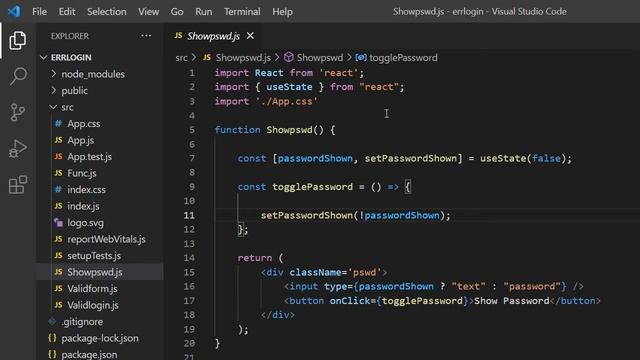This screenshot has width=640, height=360.
Task: Click the return keyword on line 14
Action: pyautogui.click(x=255, y=258)
